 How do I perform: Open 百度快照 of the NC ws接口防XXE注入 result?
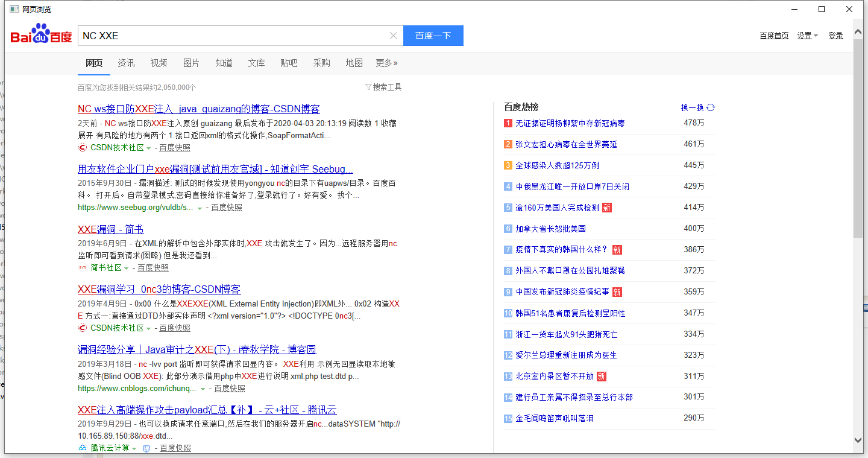(x=175, y=147)
